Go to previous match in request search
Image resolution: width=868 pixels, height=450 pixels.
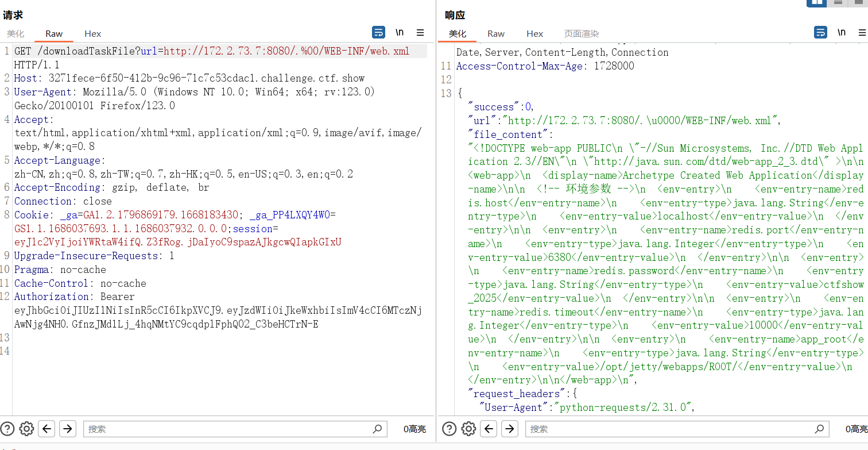pos(47,429)
